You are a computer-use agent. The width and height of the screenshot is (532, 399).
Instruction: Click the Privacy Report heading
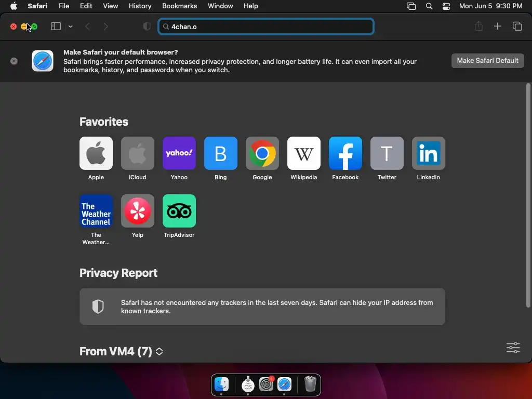point(118,273)
